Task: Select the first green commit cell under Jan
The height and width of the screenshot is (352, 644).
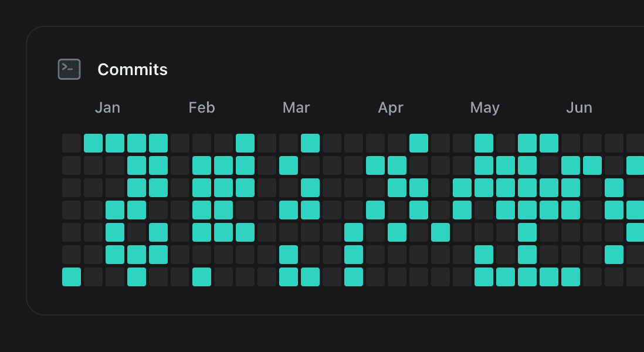Action: (x=93, y=143)
